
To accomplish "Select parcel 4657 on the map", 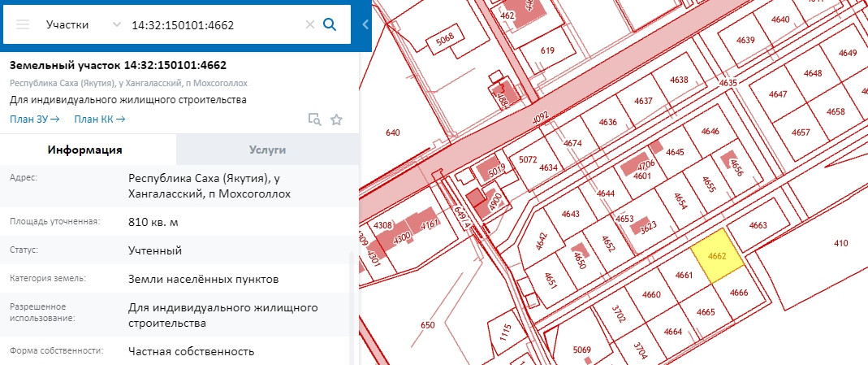I will 801,133.
